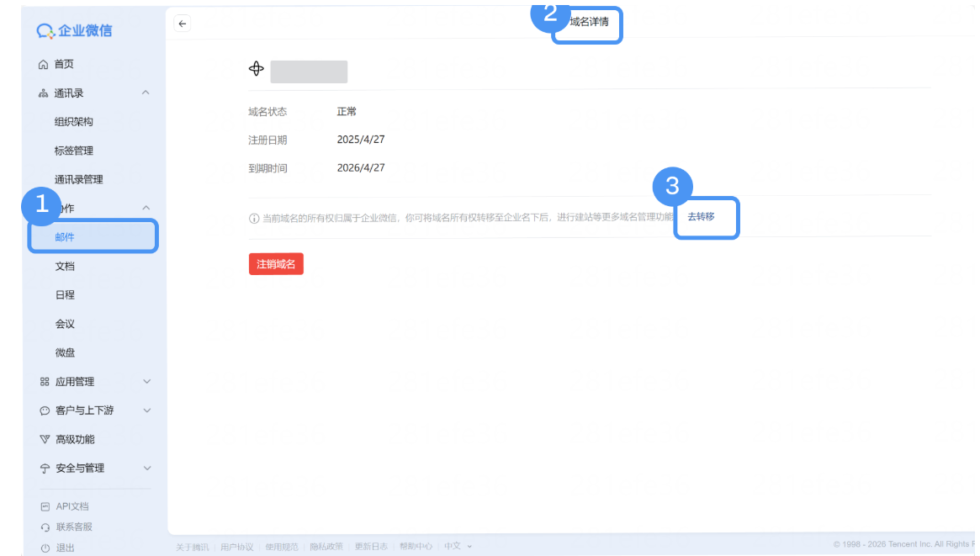This screenshot has height=556, width=980.
Task: Click the 注册日期 label
Action: point(268,140)
